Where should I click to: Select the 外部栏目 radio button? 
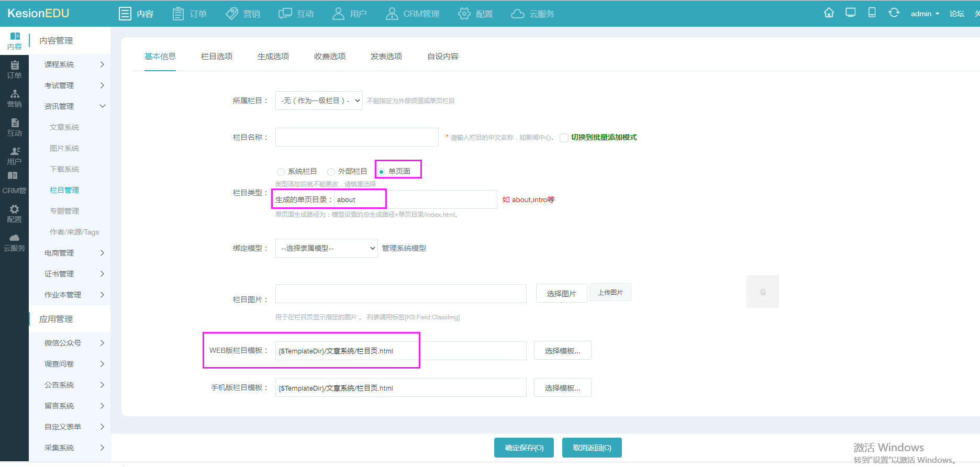[331, 172]
